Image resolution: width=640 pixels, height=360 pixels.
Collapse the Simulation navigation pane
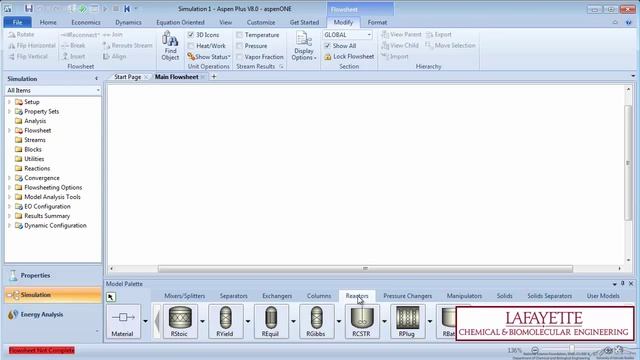coord(96,79)
